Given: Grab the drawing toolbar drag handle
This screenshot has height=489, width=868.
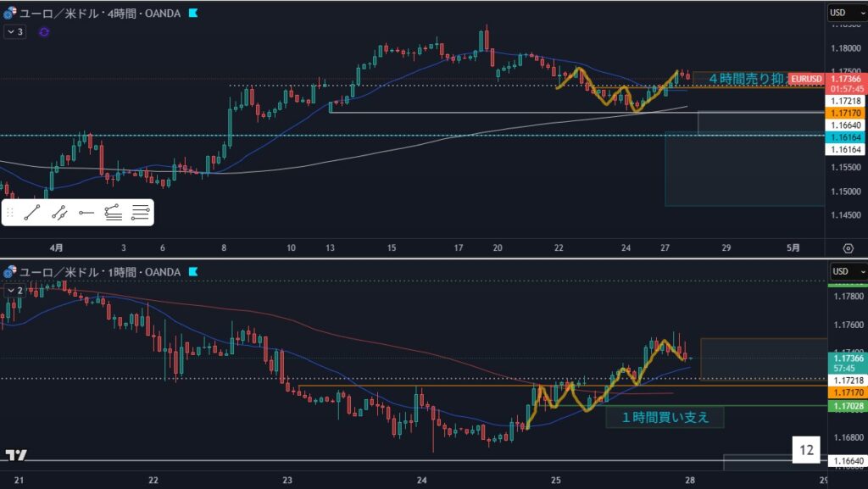Looking at the screenshot, I should 10,214.
